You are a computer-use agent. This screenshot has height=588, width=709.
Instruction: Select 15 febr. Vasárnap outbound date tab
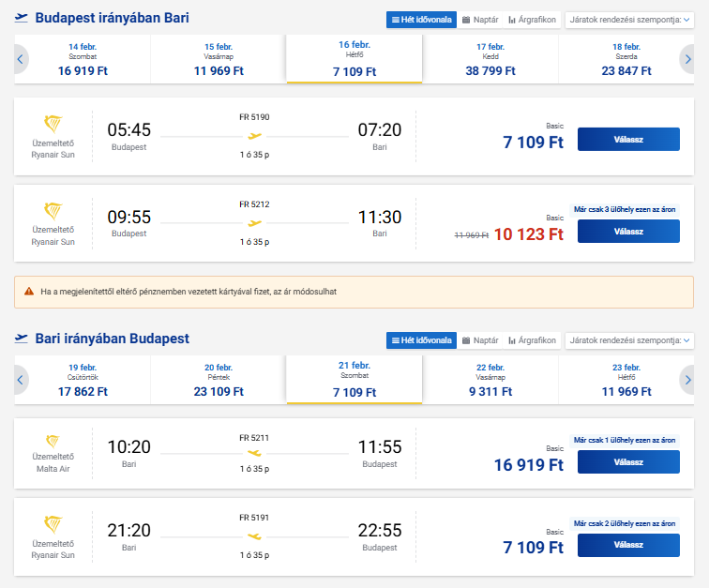pos(219,59)
